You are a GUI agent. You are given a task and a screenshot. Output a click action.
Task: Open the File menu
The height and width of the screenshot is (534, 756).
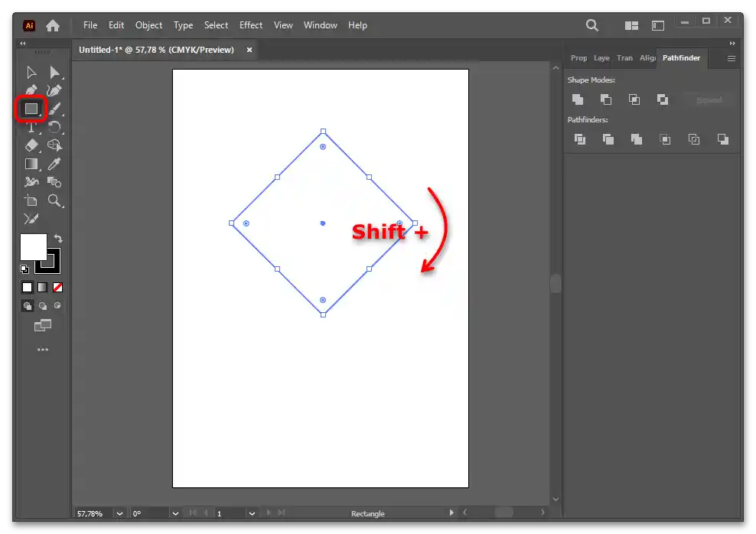90,25
